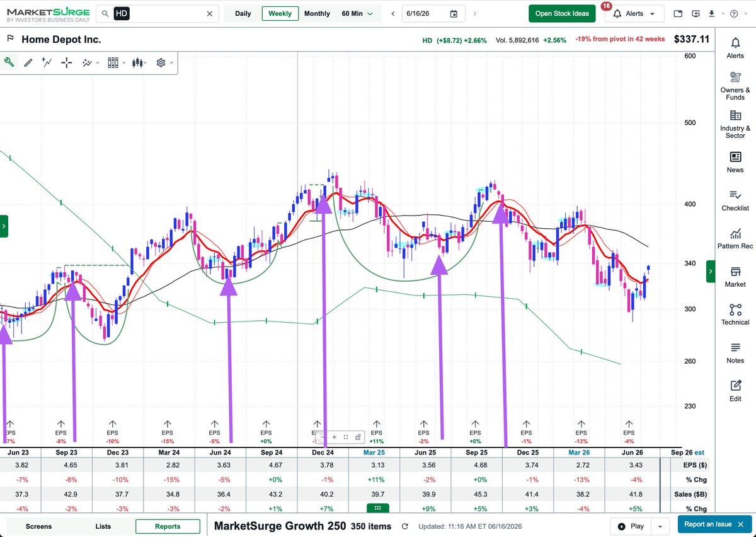Switch to Lists tab

click(x=103, y=526)
